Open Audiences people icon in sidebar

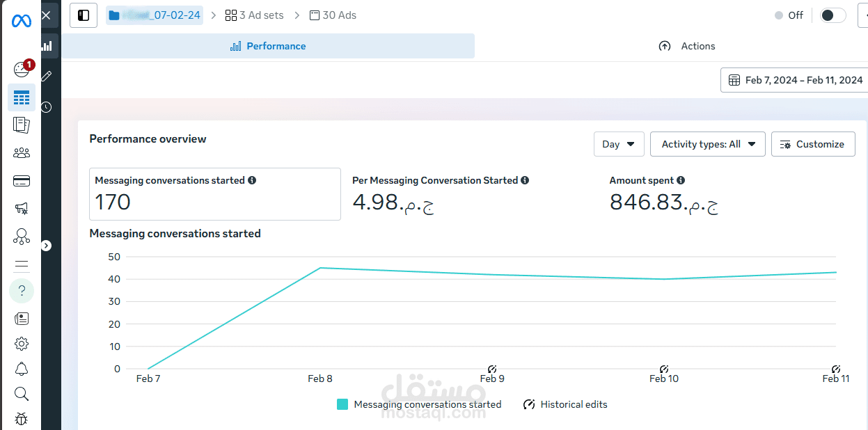tap(22, 153)
